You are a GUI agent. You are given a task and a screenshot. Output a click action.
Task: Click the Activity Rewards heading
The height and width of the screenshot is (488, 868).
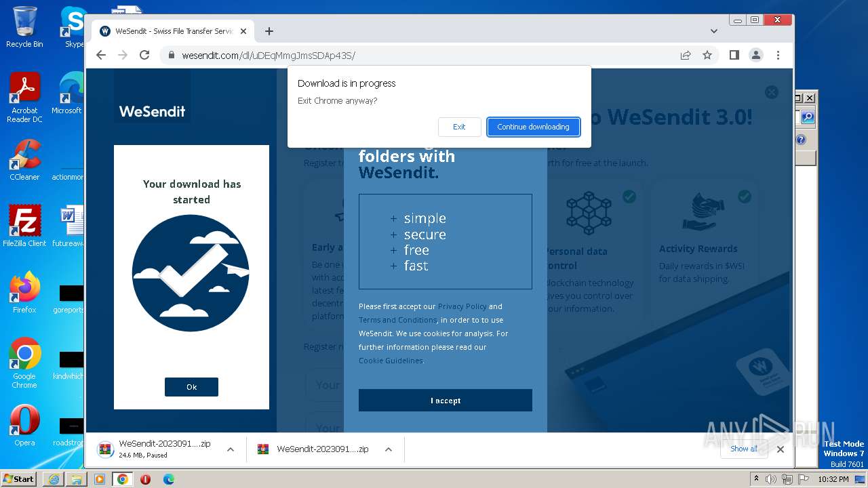[698, 249]
